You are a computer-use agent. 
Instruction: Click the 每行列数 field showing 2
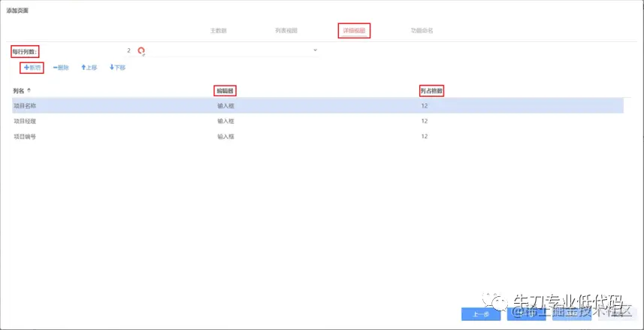[222, 50]
